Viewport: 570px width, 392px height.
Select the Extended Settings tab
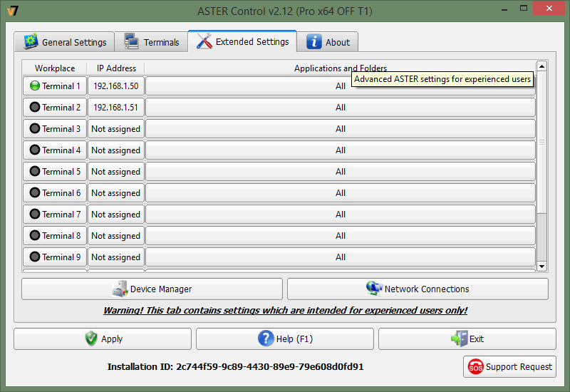tap(242, 41)
